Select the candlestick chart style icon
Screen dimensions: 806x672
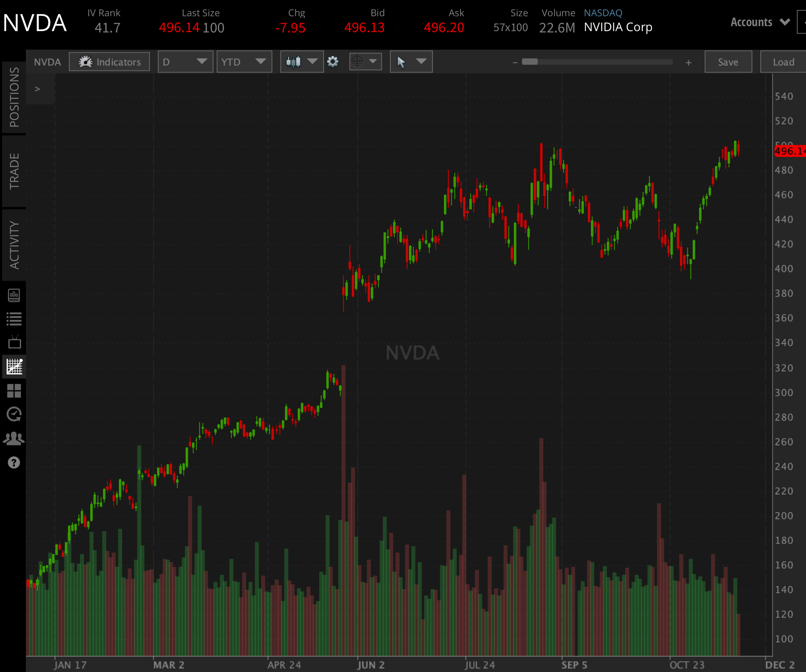(x=294, y=61)
